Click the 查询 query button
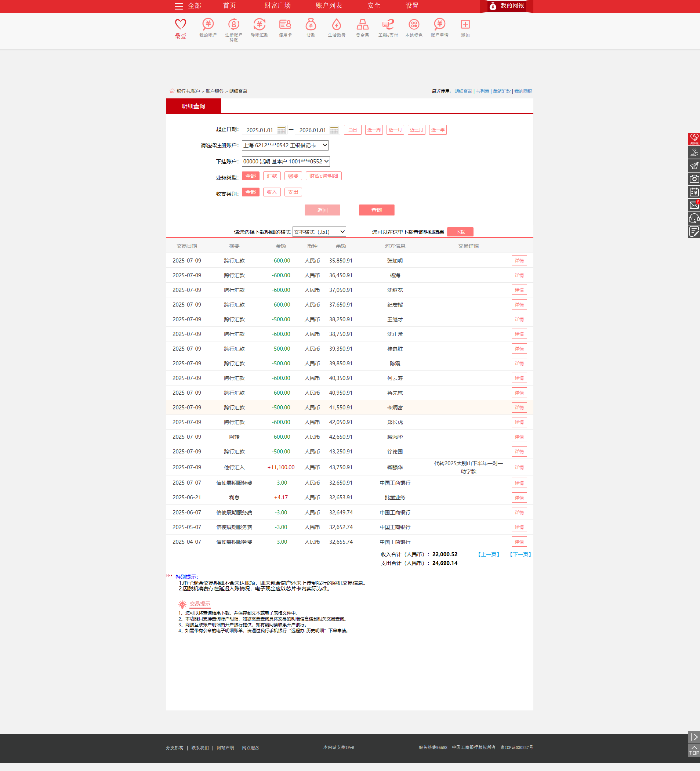This screenshot has width=700, height=771. click(x=376, y=210)
